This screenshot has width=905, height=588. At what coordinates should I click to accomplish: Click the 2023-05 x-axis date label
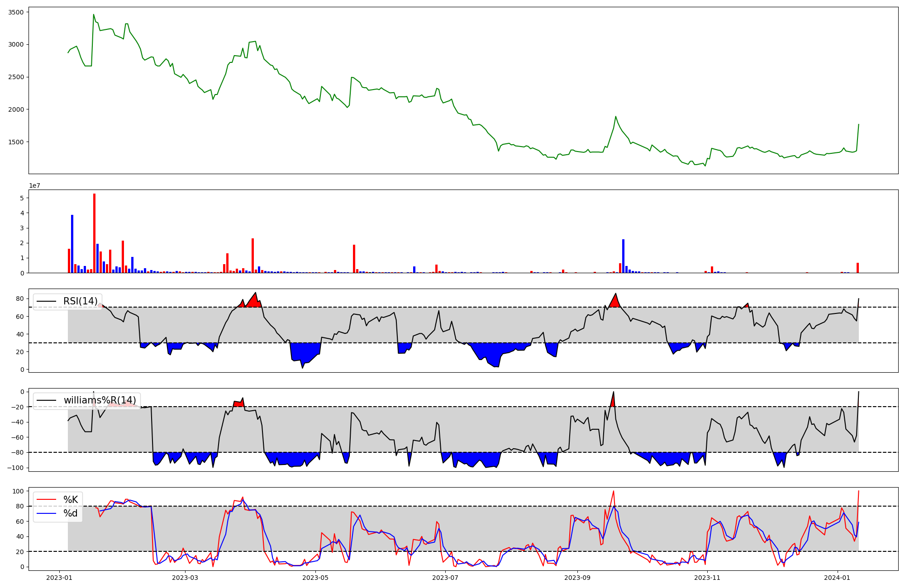[315, 578]
